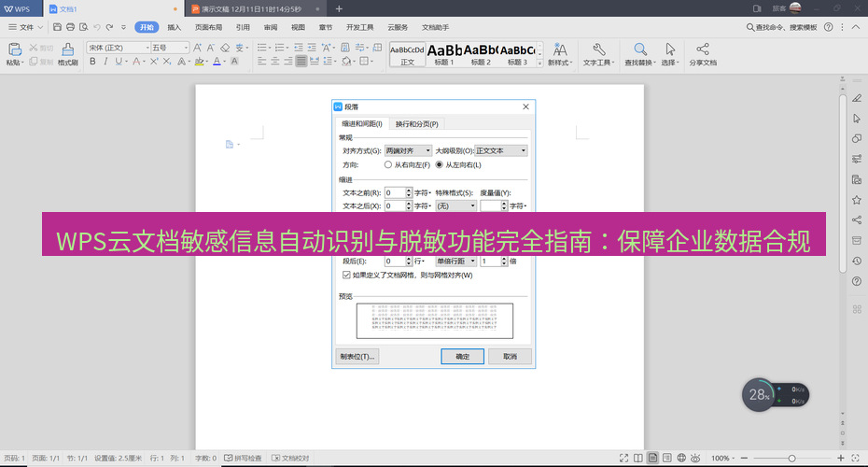Apply the Heading 2 (标题 2) style
Viewport: 868px width, 467px height.
pyautogui.click(x=481, y=54)
